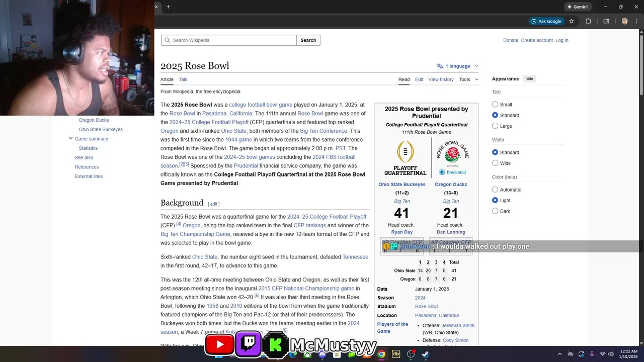Open the Chrome three-dot menu
Screen dimensions: 644x362
pyautogui.click(x=637, y=21)
